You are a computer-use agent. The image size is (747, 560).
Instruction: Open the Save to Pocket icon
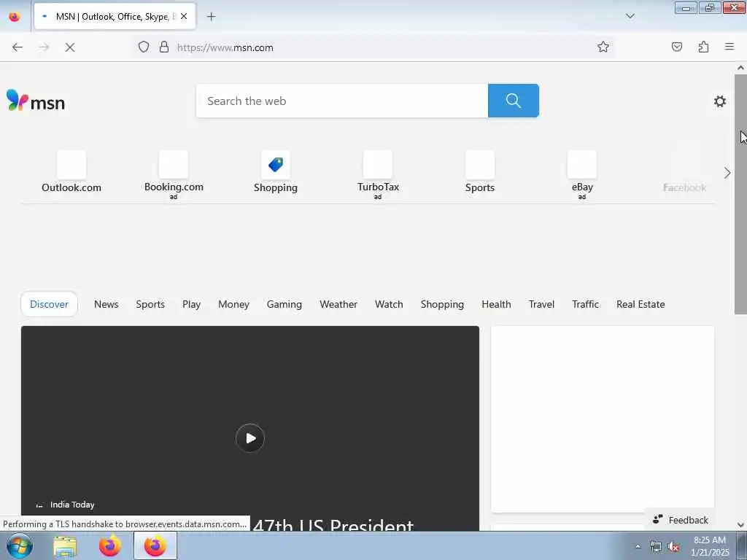click(x=676, y=47)
